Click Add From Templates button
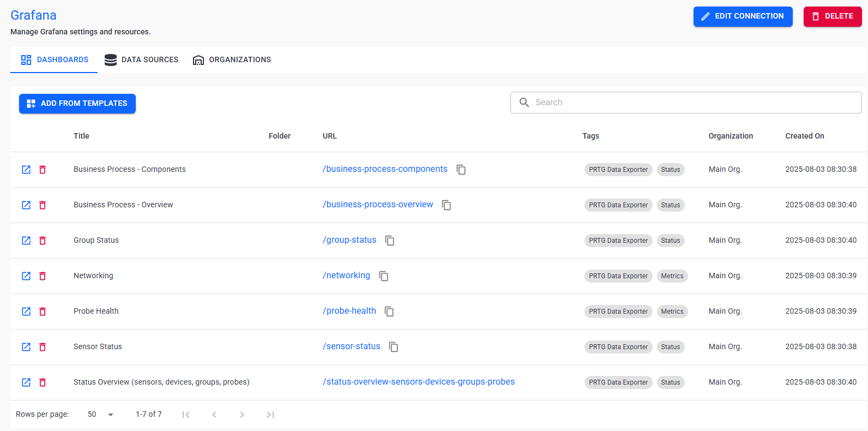 [77, 104]
